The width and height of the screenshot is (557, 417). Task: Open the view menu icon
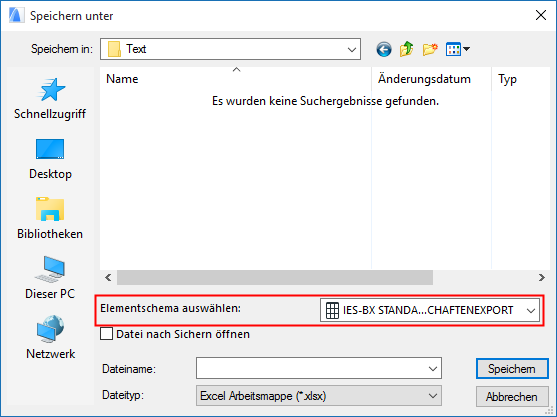[x=458, y=49]
